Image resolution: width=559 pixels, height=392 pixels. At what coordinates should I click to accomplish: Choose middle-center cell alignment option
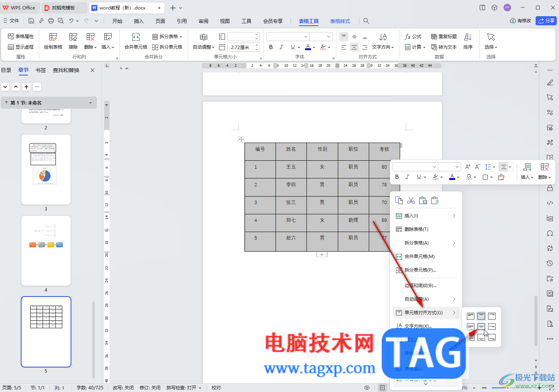[x=481, y=327]
